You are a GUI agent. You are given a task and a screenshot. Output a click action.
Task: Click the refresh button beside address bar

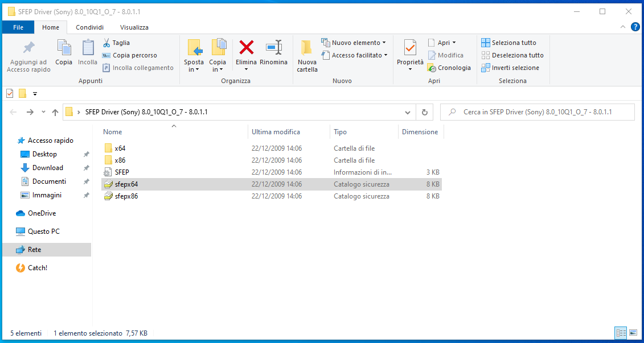pos(424,112)
